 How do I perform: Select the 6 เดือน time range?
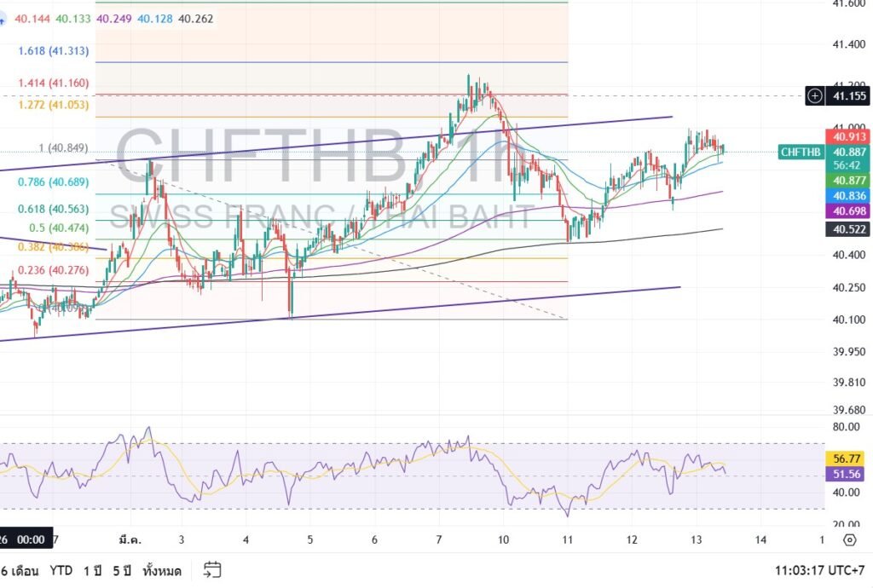19,570
